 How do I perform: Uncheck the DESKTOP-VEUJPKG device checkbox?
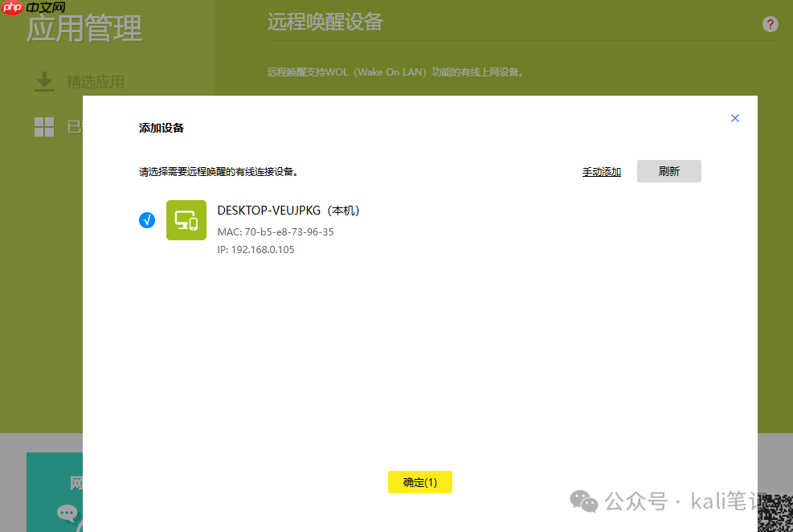pyautogui.click(x=147, y=220)
